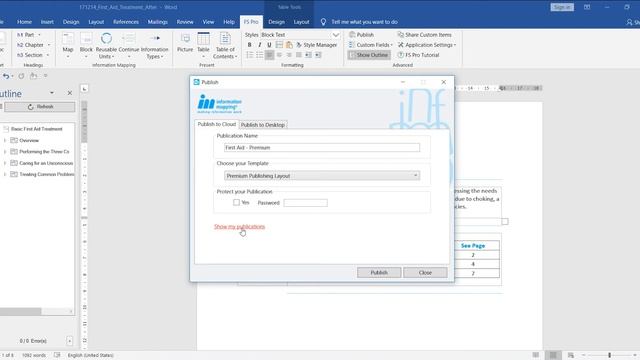
Task: Switch to the Publish to Desktop tab
Action: [262, 125]
